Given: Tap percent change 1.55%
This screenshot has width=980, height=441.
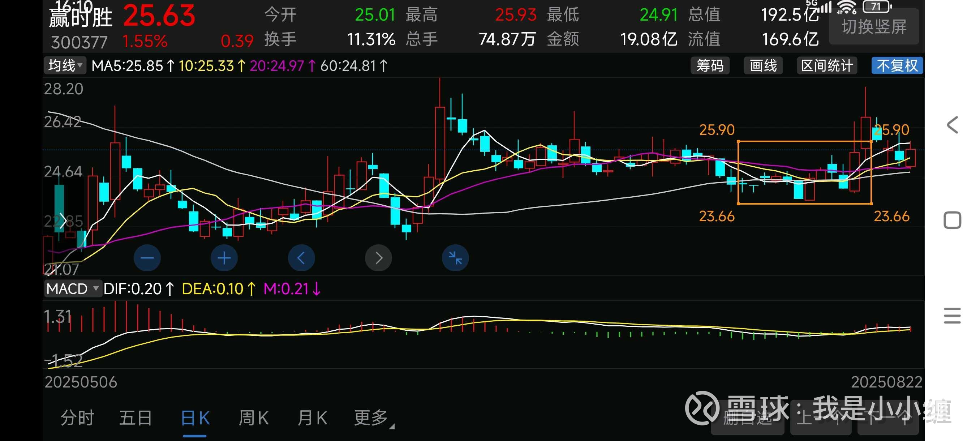Looking at the screenshot, I should (x=145, y=41).
